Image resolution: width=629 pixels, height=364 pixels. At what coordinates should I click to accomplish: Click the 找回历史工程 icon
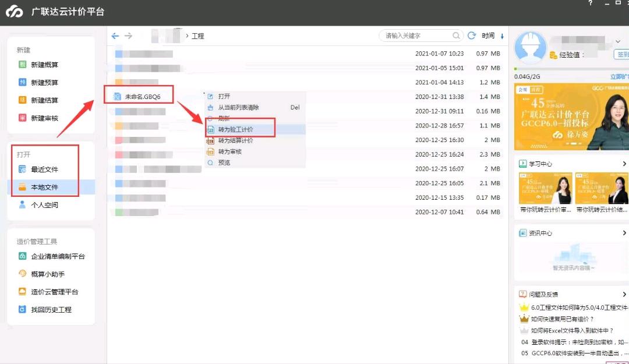pyautogui.click(x=23, y=309)
